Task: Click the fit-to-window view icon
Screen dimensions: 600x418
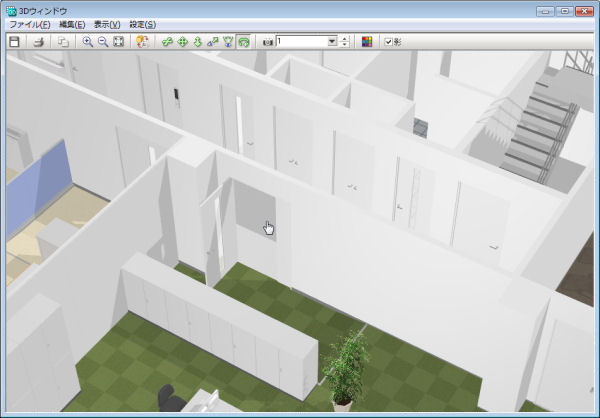Action: pyautogui.click(x=119, y=42)
